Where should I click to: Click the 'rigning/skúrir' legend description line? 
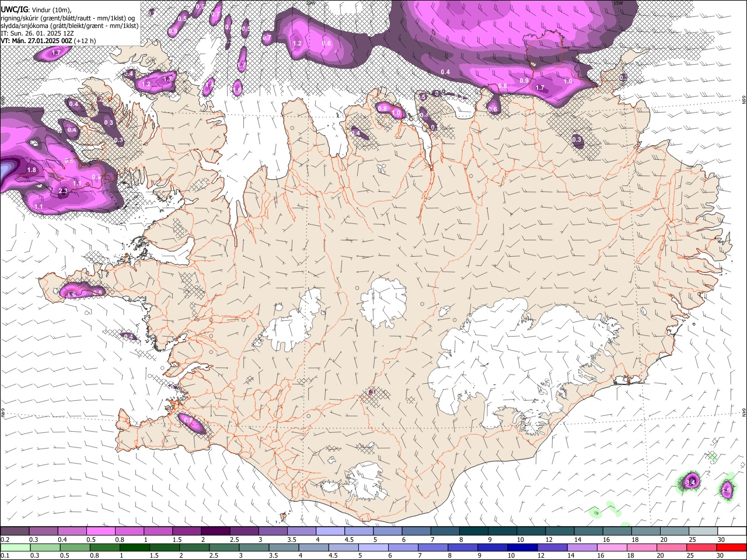(x=68, y=17)
